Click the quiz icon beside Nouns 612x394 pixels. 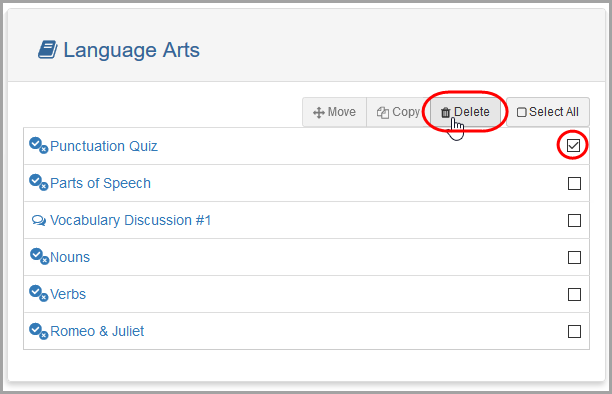click(39, 256)
